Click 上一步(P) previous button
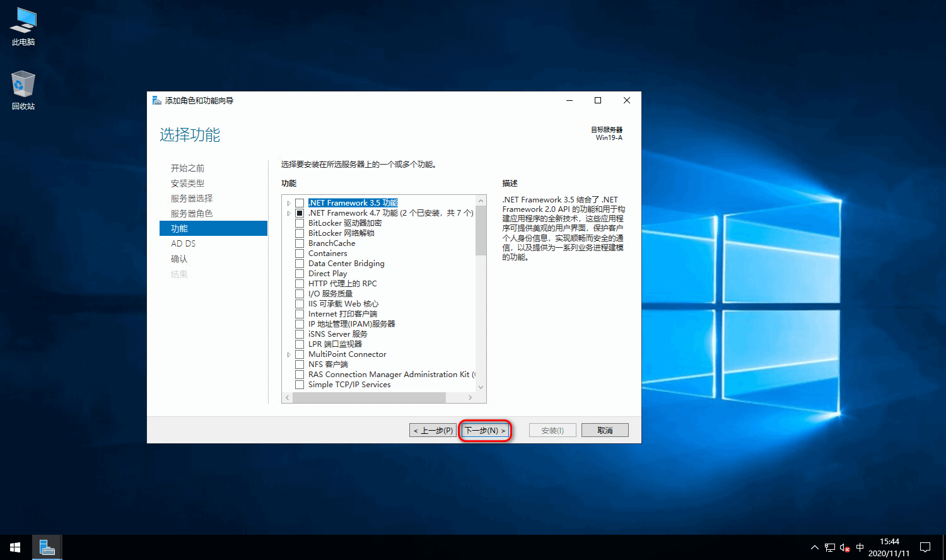The image size is (946, 560). [x=433, y=430]
